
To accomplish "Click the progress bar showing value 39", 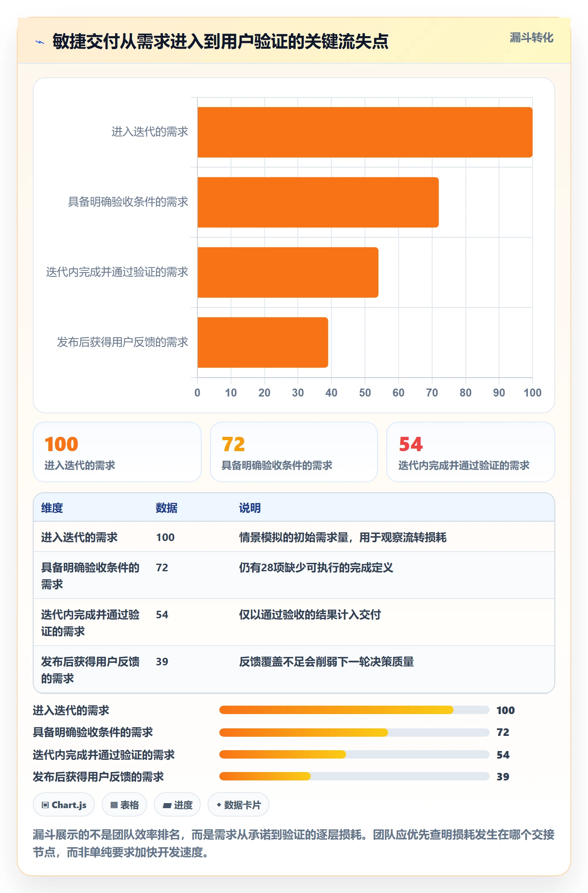I will coord(354,776).
